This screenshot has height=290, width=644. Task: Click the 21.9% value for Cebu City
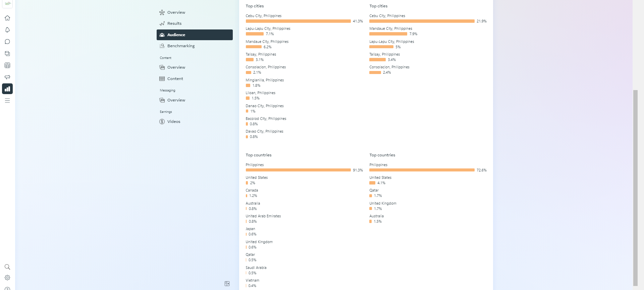482,21
